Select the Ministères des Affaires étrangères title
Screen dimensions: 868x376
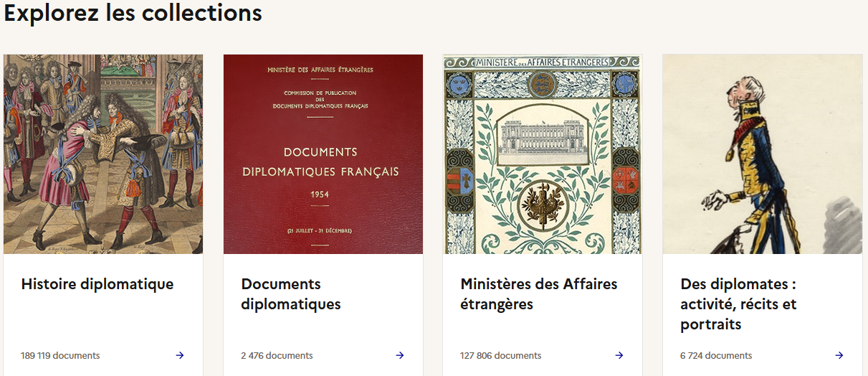point(539,294)
